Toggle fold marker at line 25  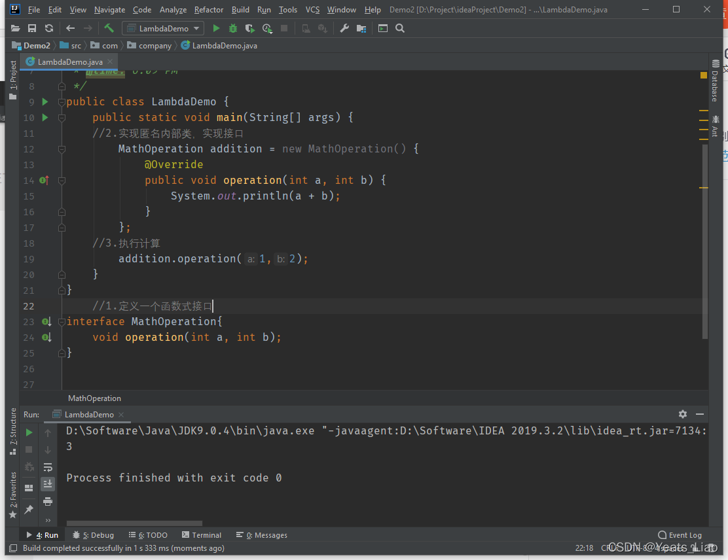62,353
